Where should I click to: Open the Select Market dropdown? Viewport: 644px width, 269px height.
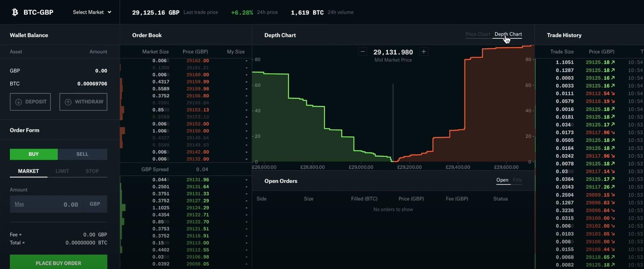click(92, 12)
